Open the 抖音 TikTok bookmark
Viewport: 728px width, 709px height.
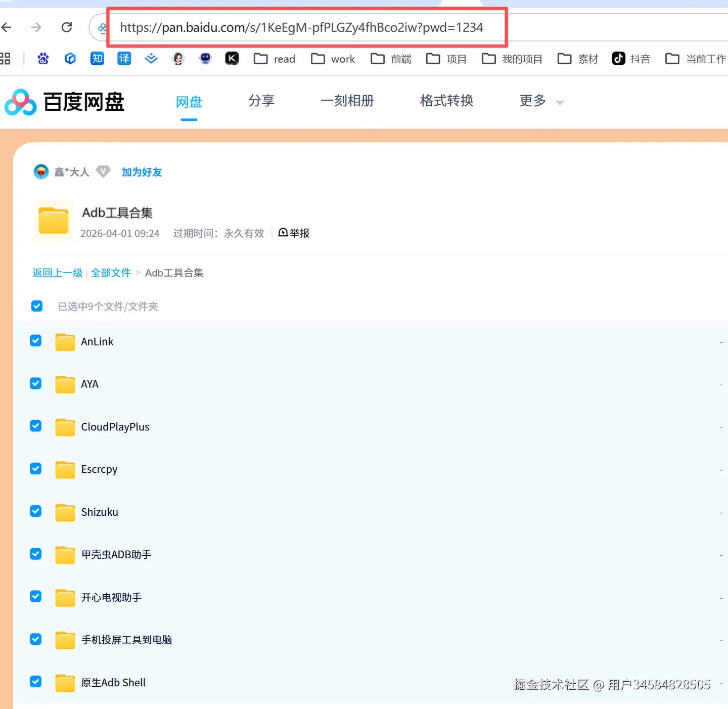[631, 59]
